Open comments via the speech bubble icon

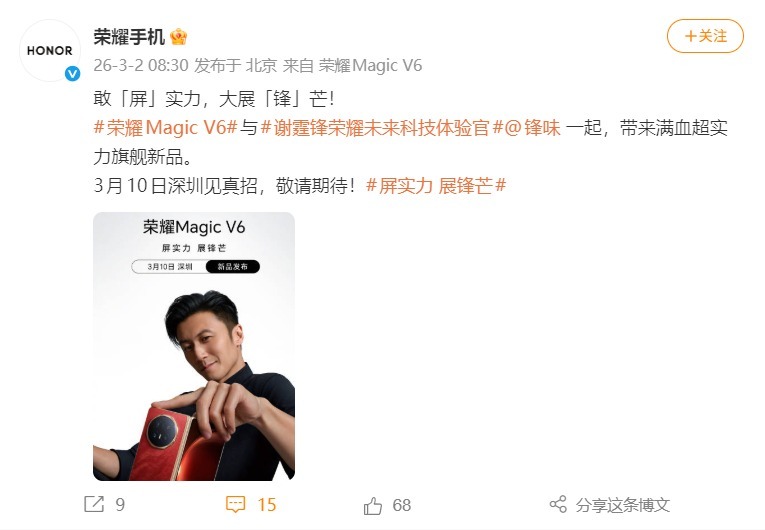click(235, 505)
